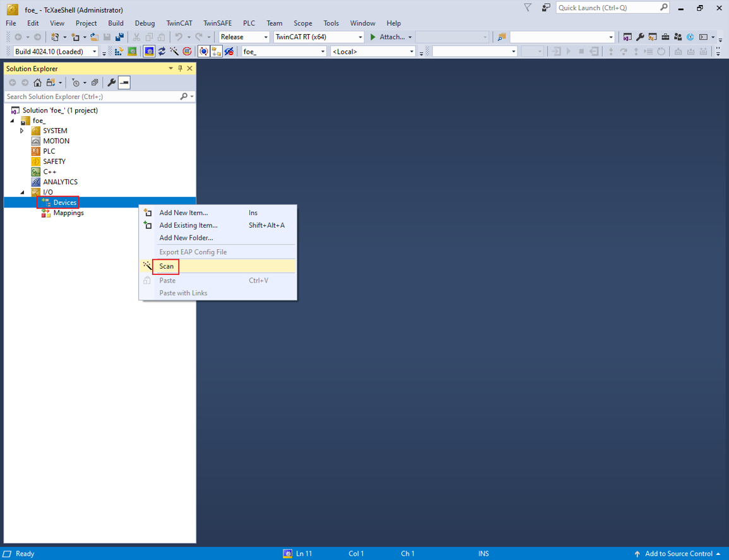Select Scan from the context menu
The width and height of the screenshot is (729, 560).
tap(167, 266)
